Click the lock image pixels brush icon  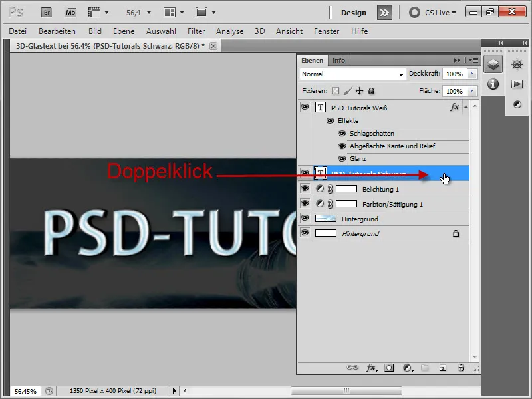[x=347, y=91]
